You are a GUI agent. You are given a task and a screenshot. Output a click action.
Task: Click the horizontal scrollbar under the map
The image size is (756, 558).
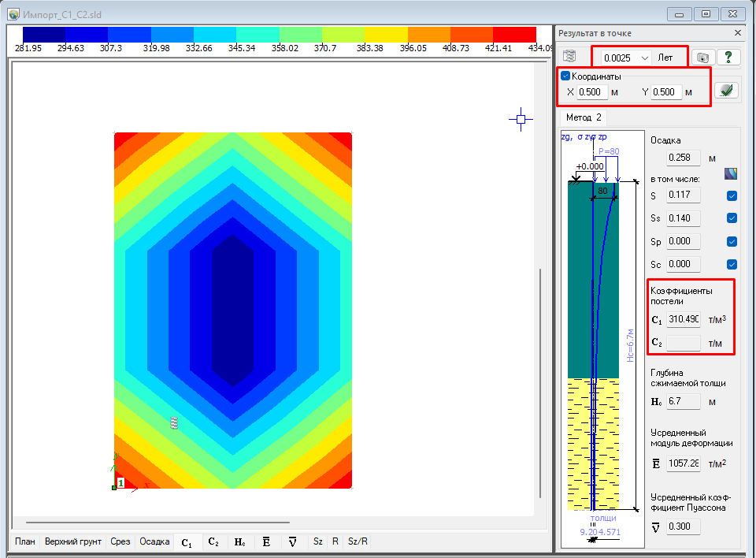pyautogui.click(x=157, y=523)
